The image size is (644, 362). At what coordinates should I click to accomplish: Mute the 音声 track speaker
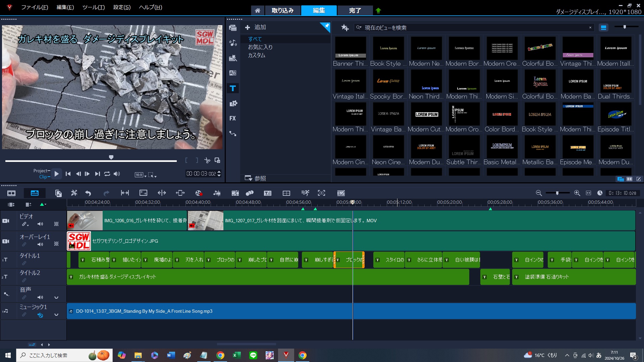coord(40,297)
